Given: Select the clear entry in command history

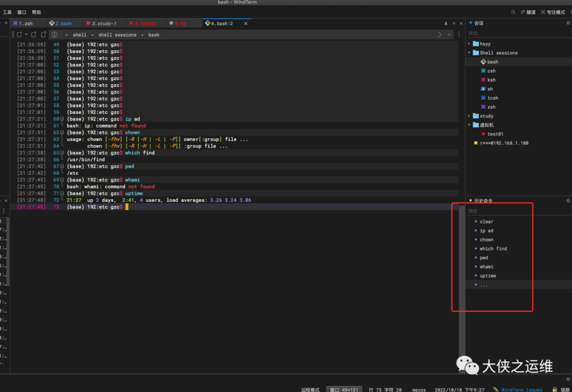Looking at the screenshot, I should click(519, 221).
